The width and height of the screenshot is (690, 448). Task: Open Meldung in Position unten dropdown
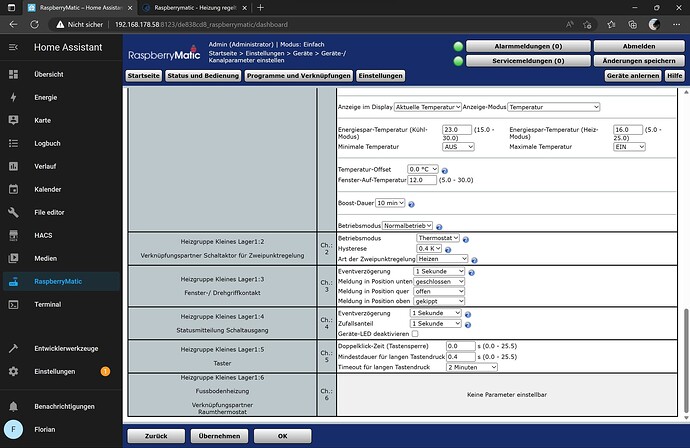(439, 281)
